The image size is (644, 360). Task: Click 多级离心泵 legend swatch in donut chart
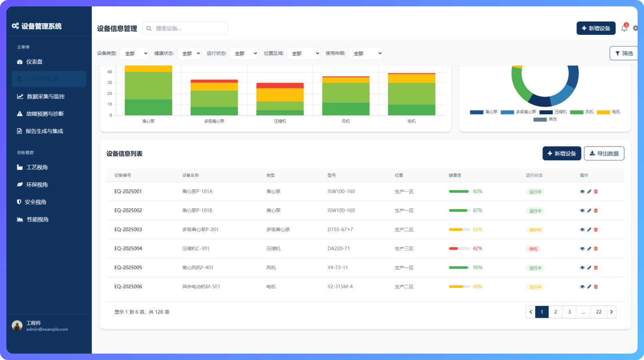click(x=507, y=112)
